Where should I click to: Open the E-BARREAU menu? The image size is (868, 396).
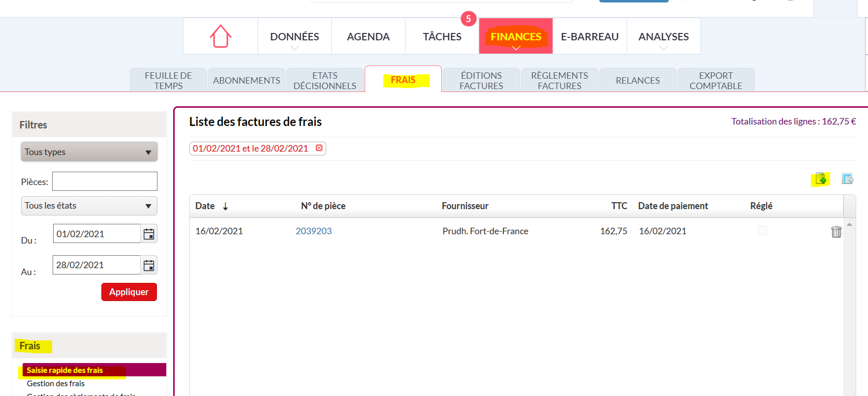[589, 36]
